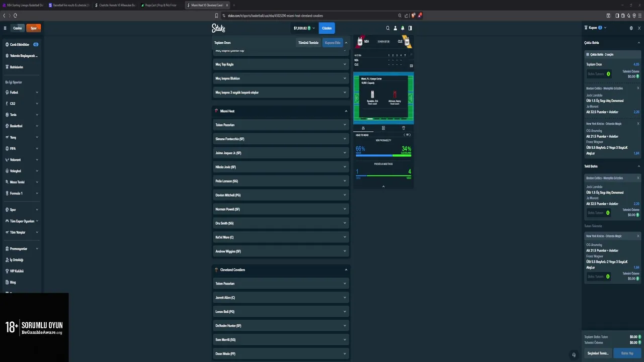The image size is (644, 362).
Task: Collapse the match widget with bottom arrow
Action: [x=383, y=187]
